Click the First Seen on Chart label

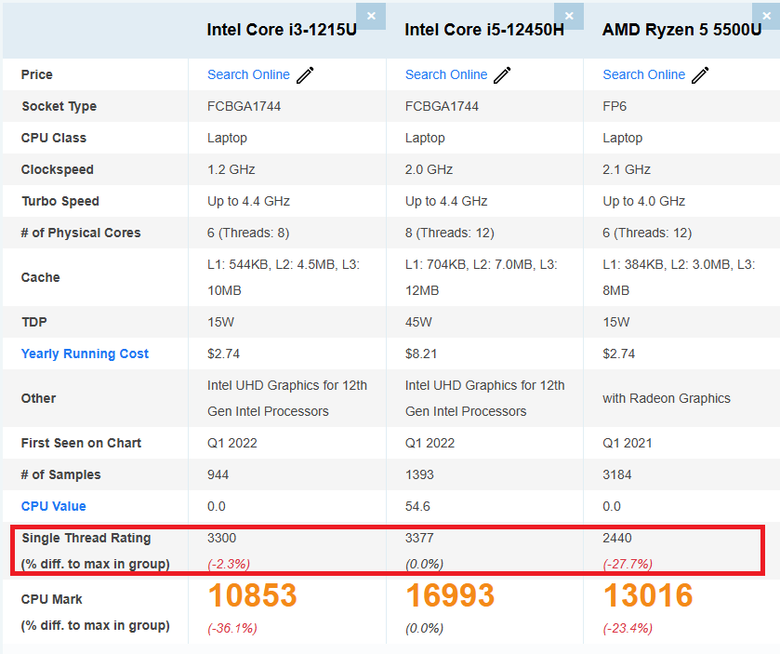tap(81, 443)
